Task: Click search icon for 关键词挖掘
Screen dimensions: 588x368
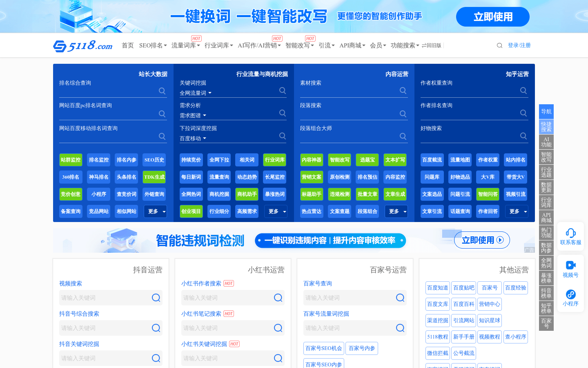Action: pyautogui.click(x=283, y=90)
